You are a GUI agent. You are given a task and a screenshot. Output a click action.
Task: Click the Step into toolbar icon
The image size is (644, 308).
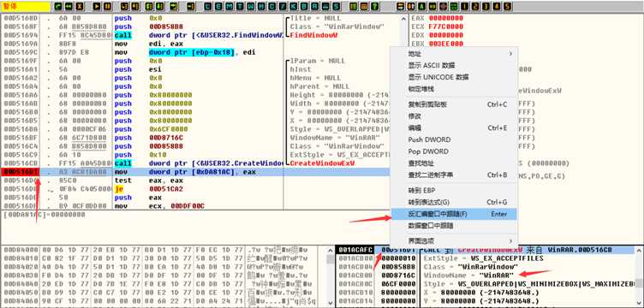coord(124,6)
